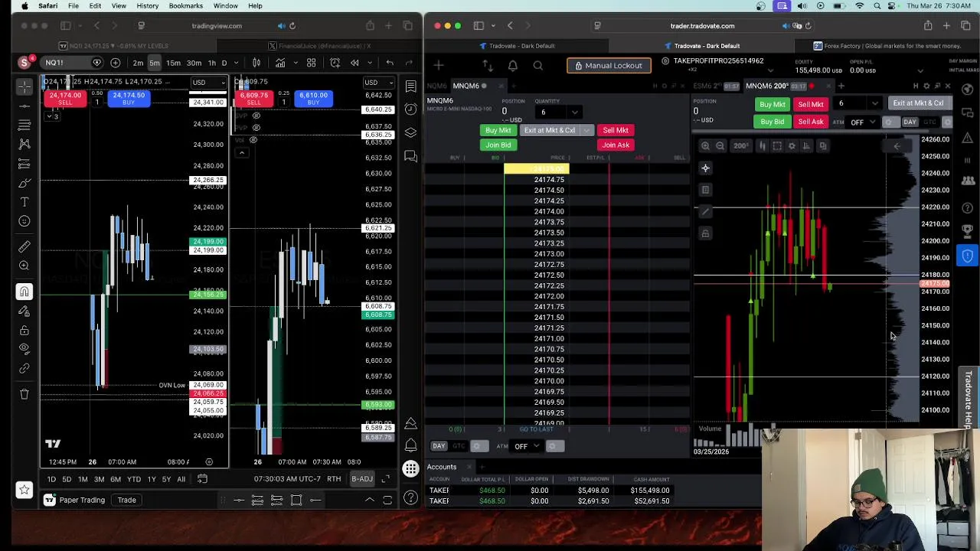The width and height of the screenshot is (980, 551).
Task: Open the Safari History menu
Action: point(148,6)
